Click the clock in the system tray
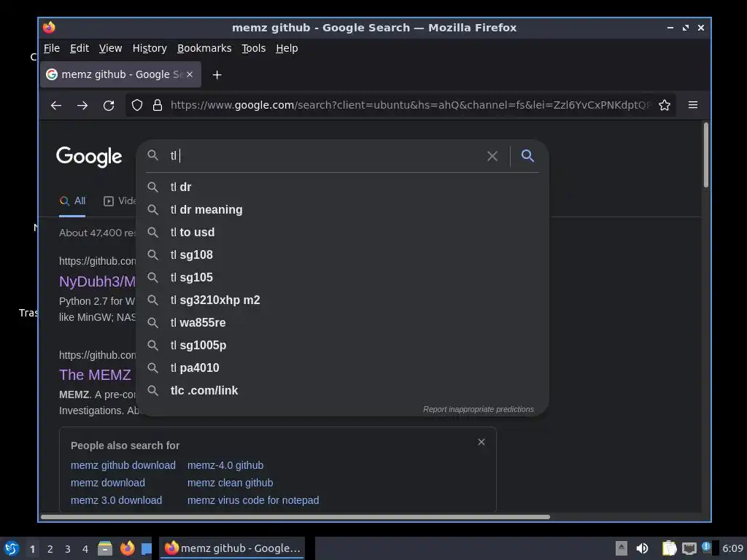 pos(732,548)
